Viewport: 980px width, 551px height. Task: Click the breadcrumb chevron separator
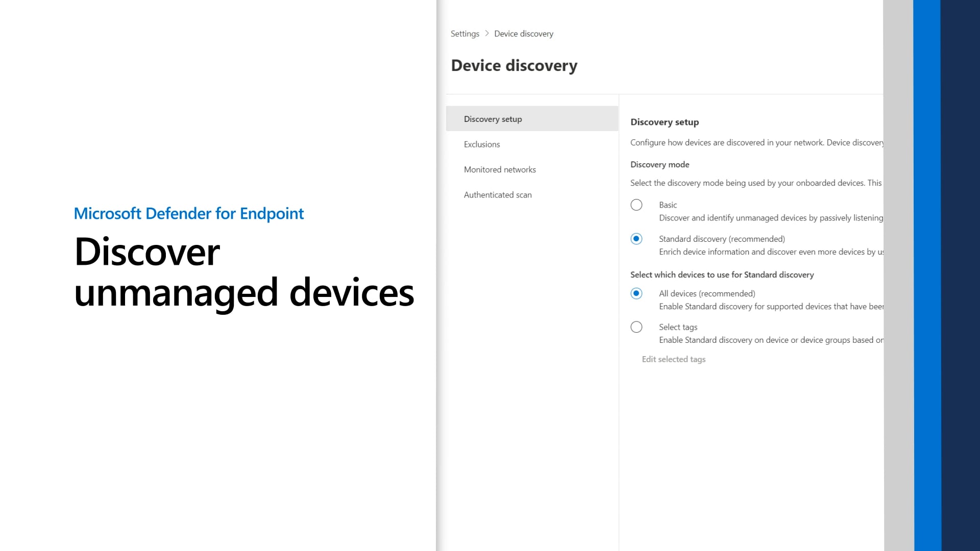[x=486, y=33]
